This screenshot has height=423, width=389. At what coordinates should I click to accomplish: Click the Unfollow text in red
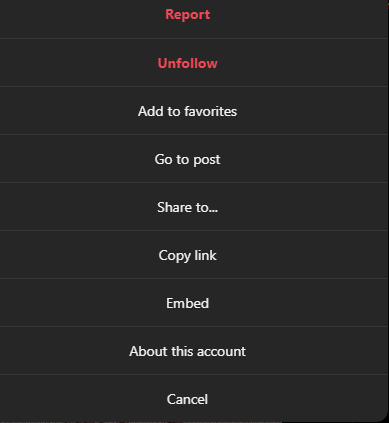pyautogui.click(x=188, y=63)
